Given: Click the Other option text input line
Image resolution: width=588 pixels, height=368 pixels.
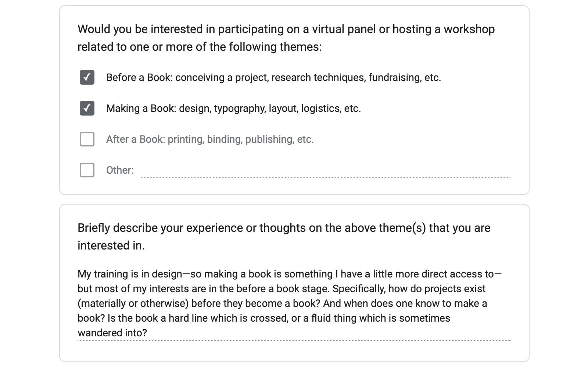Looking at the screenshot, I should pos(325,171).
